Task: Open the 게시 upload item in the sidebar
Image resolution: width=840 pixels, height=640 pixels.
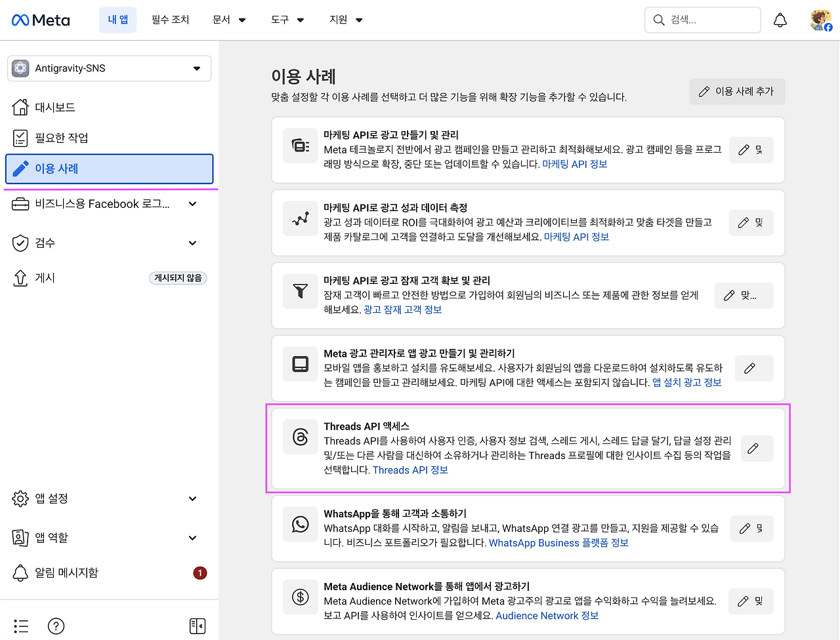Action: pyautogui.click(x=109, y=278)
